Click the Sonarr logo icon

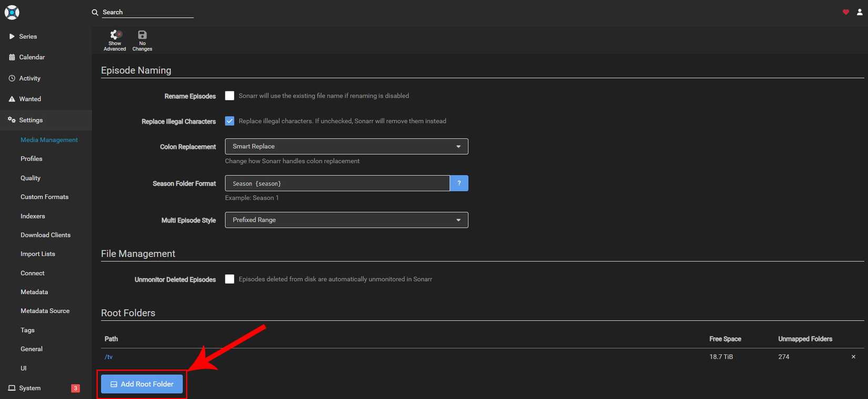coord(12,12)
